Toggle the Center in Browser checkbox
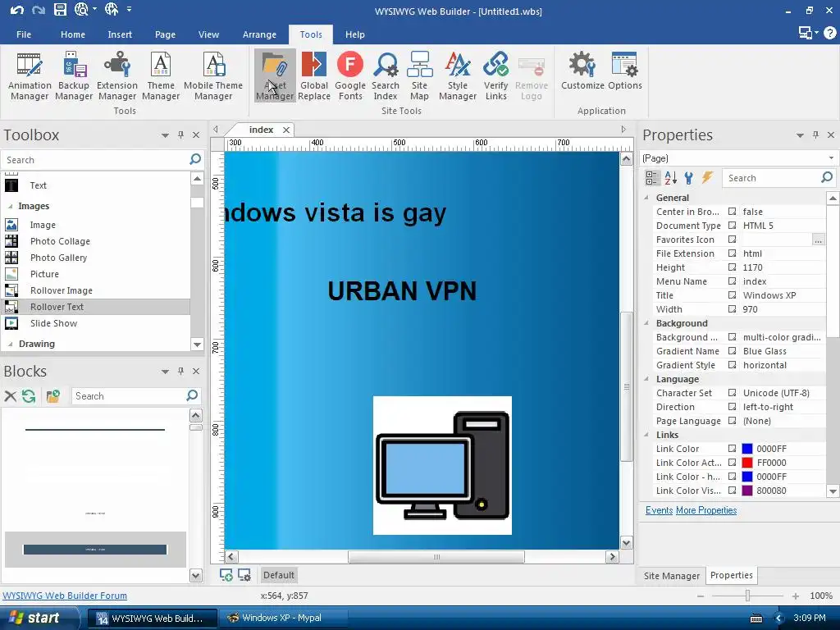This screenshot has width=840, height=630. 732,212
